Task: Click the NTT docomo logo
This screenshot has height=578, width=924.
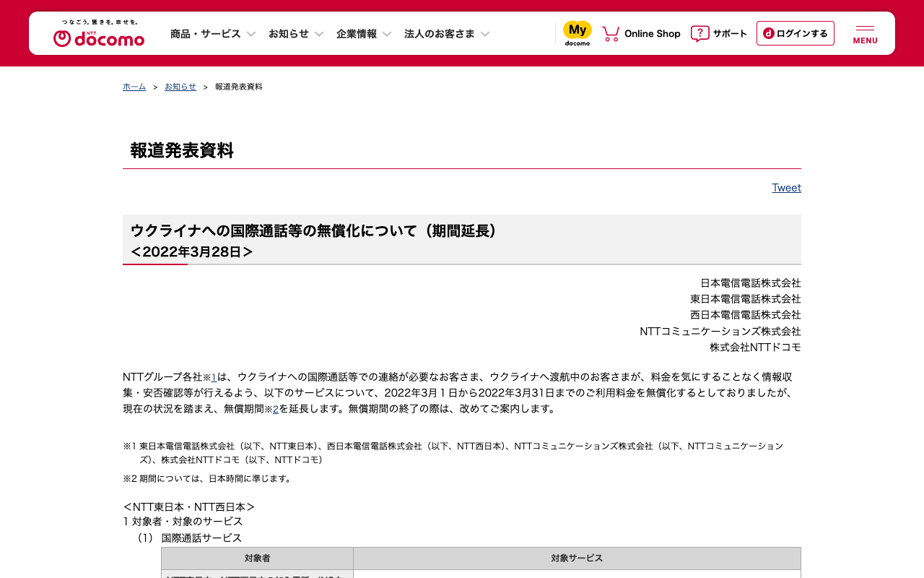Action: pyautogui.click(x=99, y=33)
